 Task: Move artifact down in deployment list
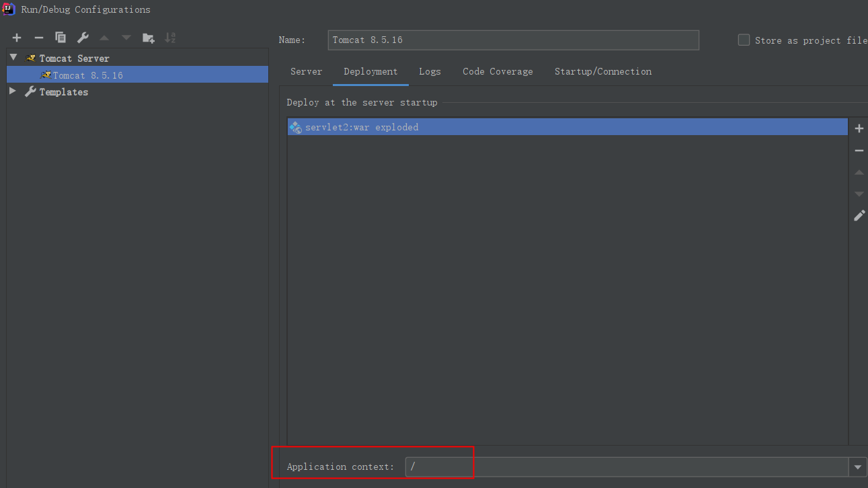859,194
